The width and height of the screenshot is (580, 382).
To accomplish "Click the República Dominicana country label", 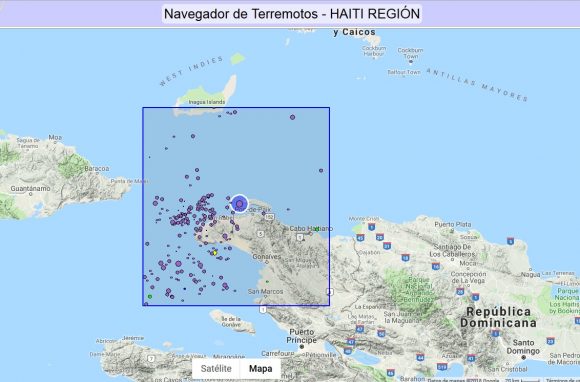I will 498,317.
